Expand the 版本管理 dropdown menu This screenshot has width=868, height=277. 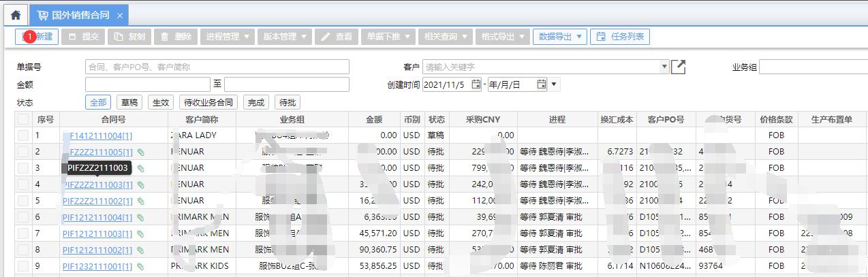point(284,37)
